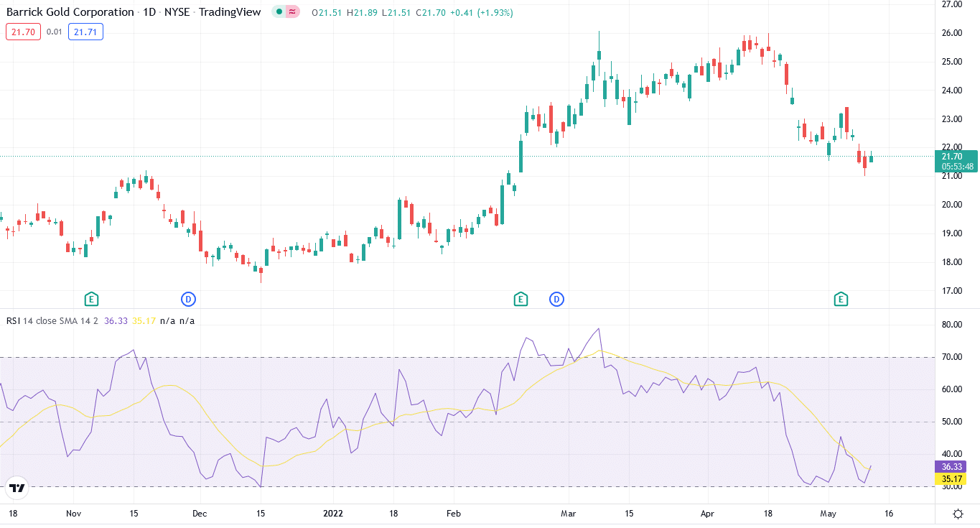Click the 17.00 price scale label
980x528 pixels.
[x=952, y=291]
